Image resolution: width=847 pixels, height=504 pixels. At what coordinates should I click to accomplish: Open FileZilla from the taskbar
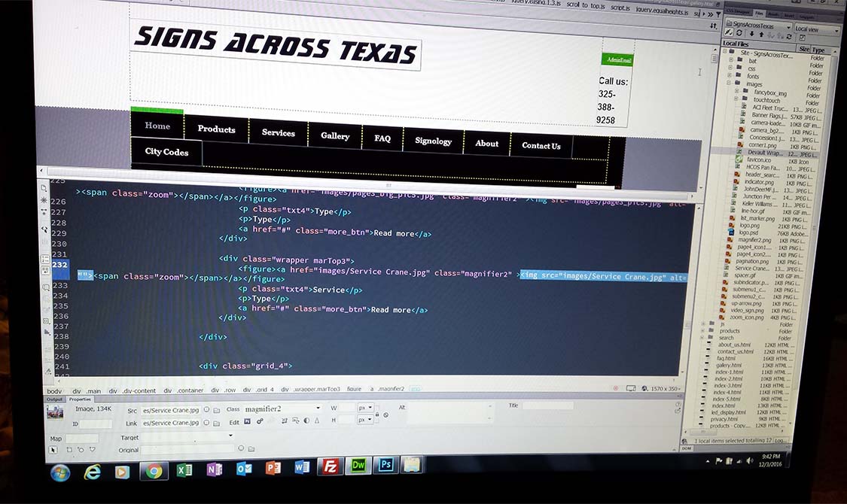click(x=328, y=468)
